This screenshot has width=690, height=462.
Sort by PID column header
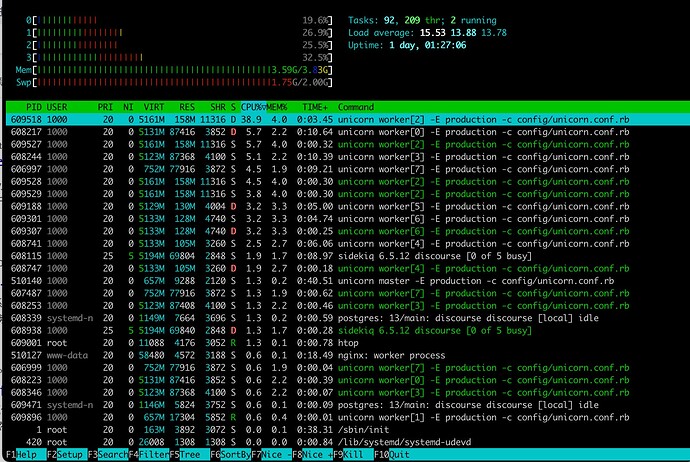click(33, 107)
